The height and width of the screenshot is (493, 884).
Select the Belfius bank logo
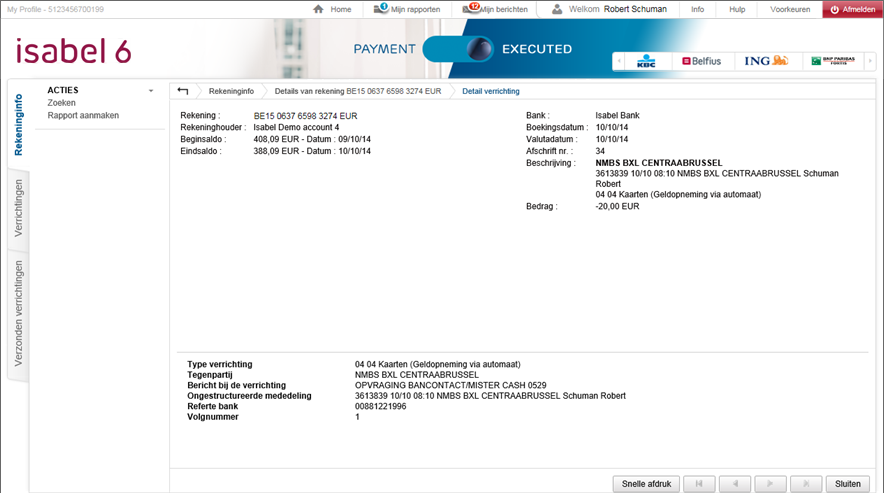pos(701,61)
